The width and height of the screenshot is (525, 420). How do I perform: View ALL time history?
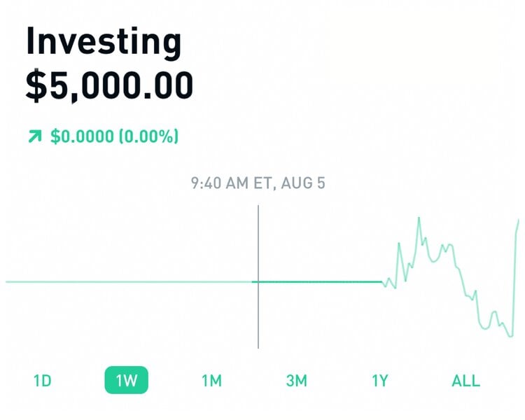click(x=465, y=381)
